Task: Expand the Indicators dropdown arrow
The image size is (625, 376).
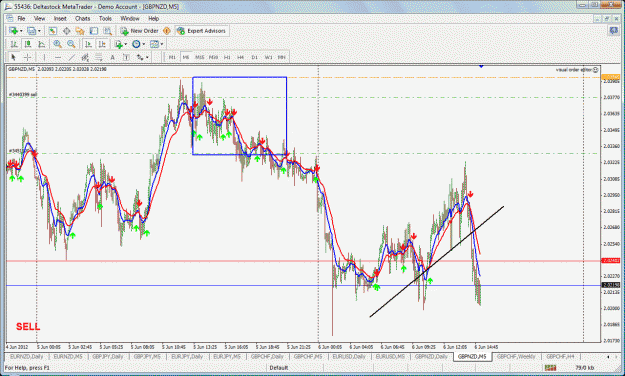Action: click(126, 44)
